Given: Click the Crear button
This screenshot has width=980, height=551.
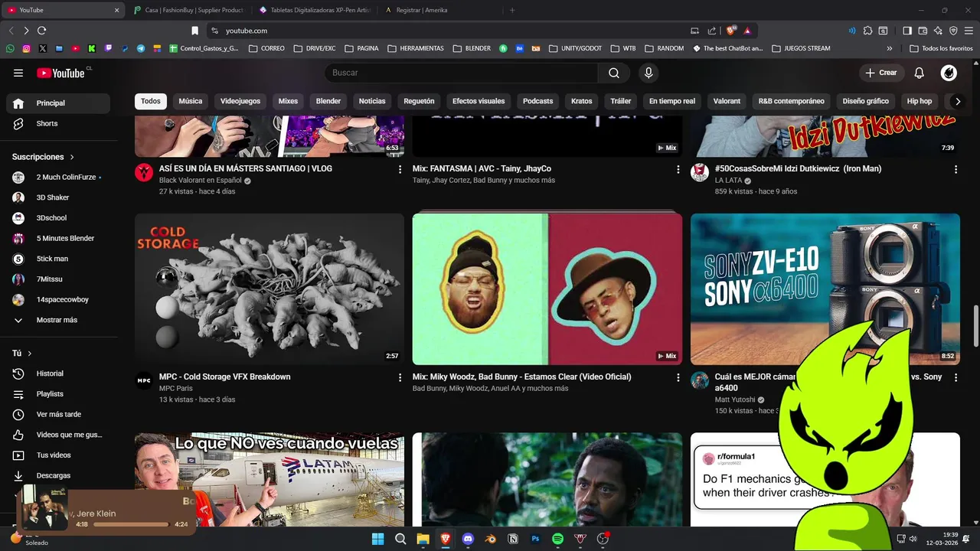Looking at the screenshot, I should click(x=881, y=73).
